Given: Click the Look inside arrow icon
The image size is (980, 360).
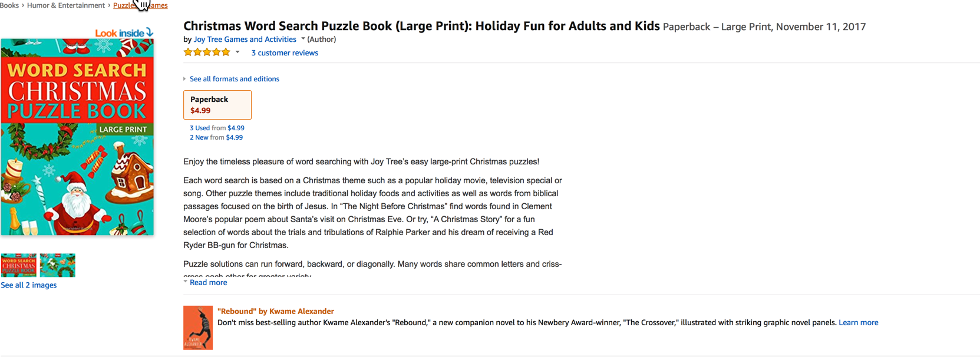Looking at the screenshot, I should (x=150, y=32).
